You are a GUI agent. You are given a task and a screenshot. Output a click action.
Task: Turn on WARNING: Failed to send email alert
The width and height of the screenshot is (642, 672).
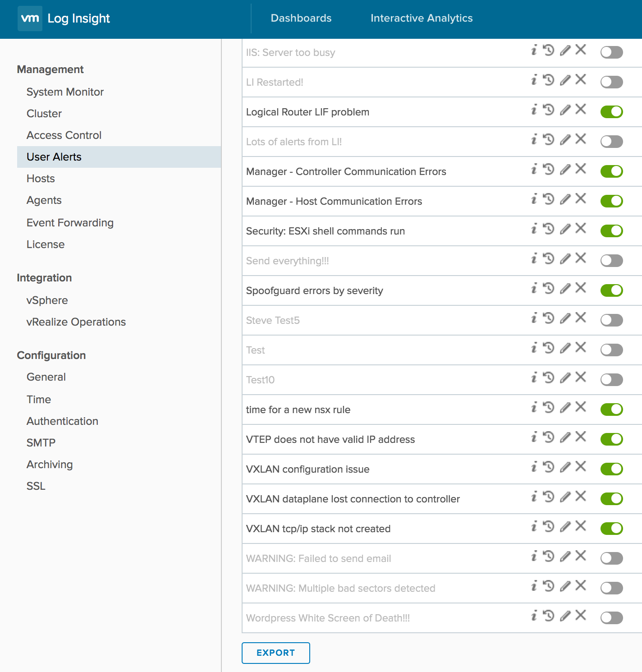click(611, 558)
